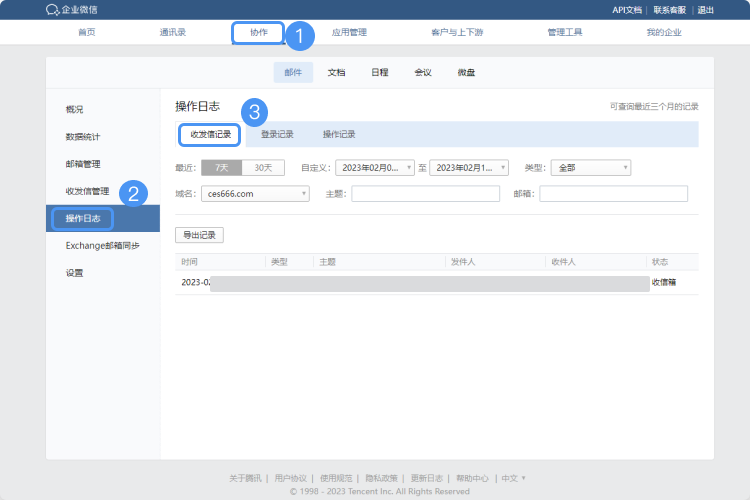Open the 更新日志 footer link
Image resolution: width=750 pixels, height=500 pixels.
pos(427,478)
